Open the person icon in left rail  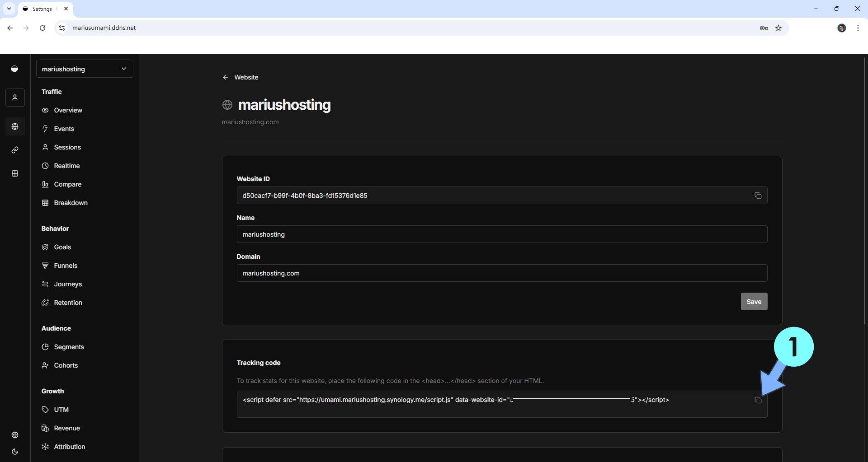(15, 98)
